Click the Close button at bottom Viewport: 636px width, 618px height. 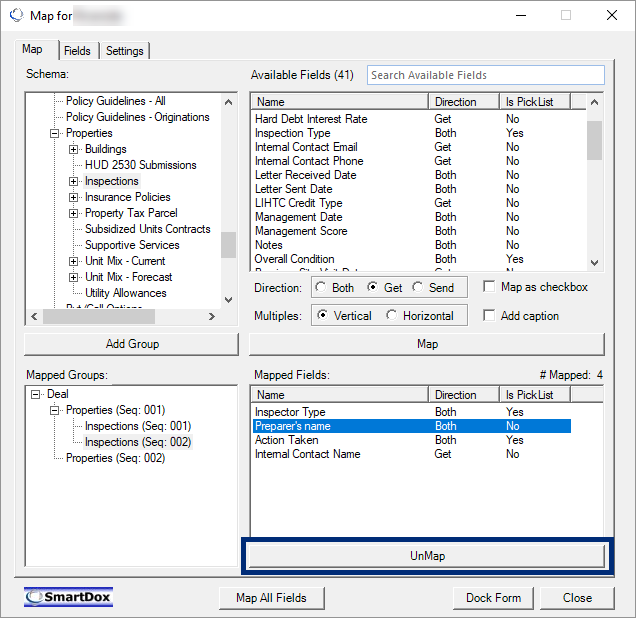coord(577,598)
